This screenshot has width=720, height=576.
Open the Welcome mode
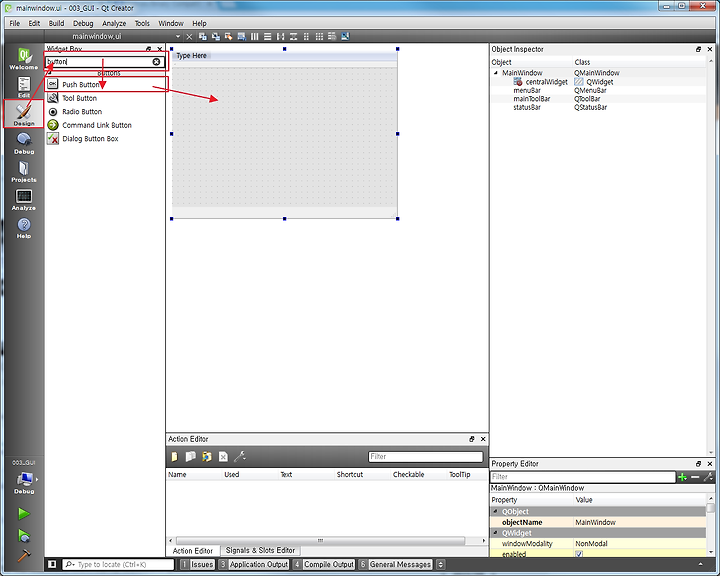pyautogui.click(x=24, y=58)
